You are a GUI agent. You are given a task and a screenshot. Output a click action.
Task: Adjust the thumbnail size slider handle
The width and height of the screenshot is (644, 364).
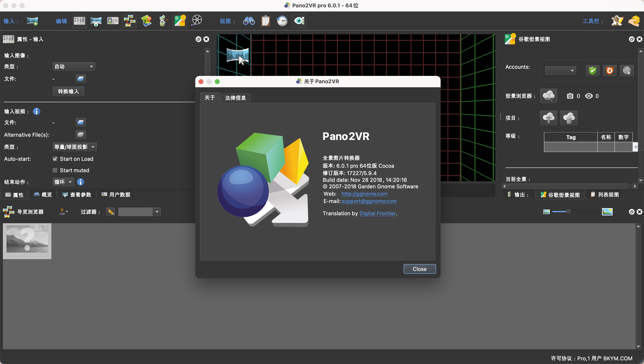point(569,212)
